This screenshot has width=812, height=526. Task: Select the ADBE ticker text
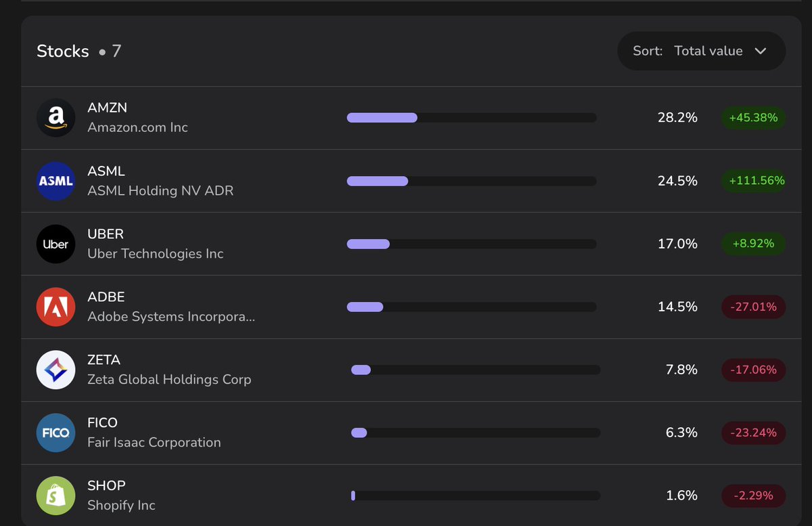click(x=106, y=297)
